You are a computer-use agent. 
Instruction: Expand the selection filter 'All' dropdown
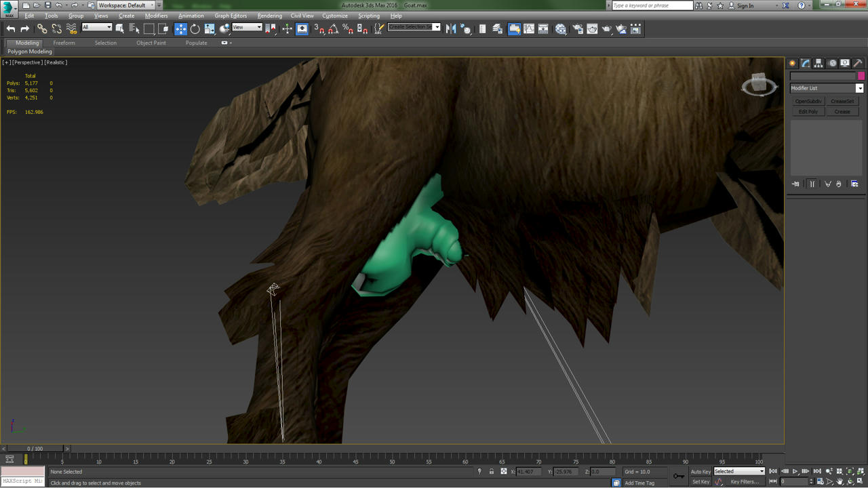97,28
